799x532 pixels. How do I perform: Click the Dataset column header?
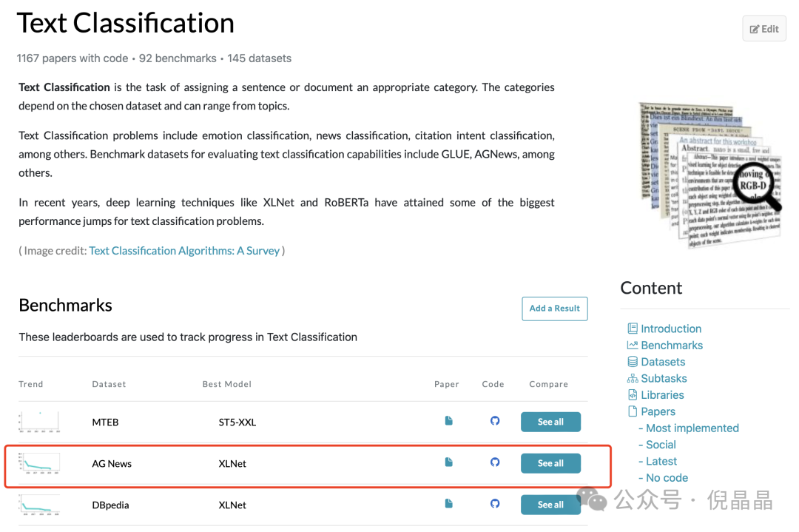coord(109,384)
